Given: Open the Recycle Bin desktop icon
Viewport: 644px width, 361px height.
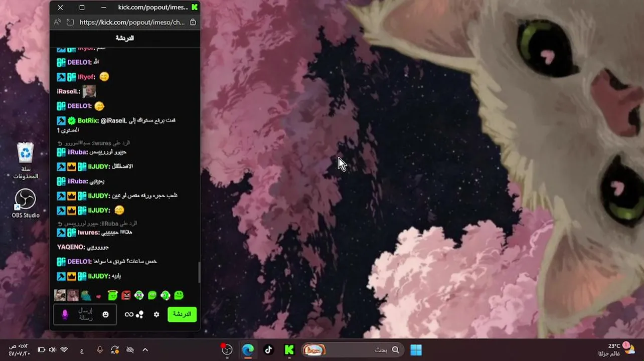Looking at the screenshot, I should point(26,161).
